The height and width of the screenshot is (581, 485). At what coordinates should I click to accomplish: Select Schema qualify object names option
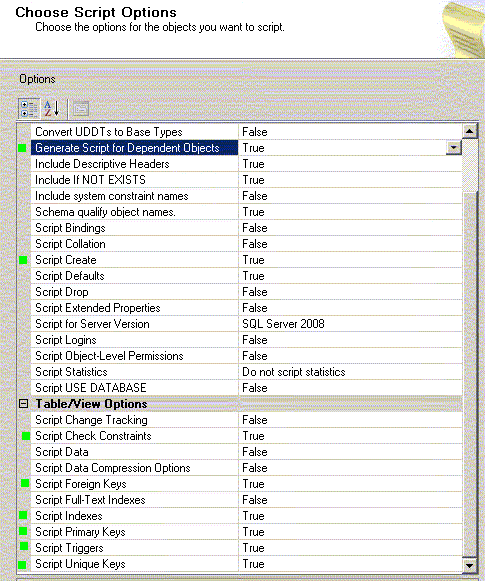(x=105, y=212)
